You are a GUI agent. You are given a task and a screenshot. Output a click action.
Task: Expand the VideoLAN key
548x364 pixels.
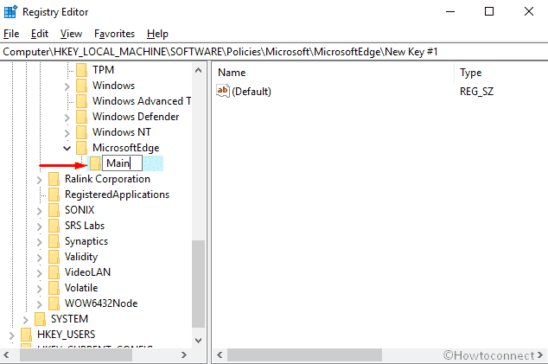point(39,273)
